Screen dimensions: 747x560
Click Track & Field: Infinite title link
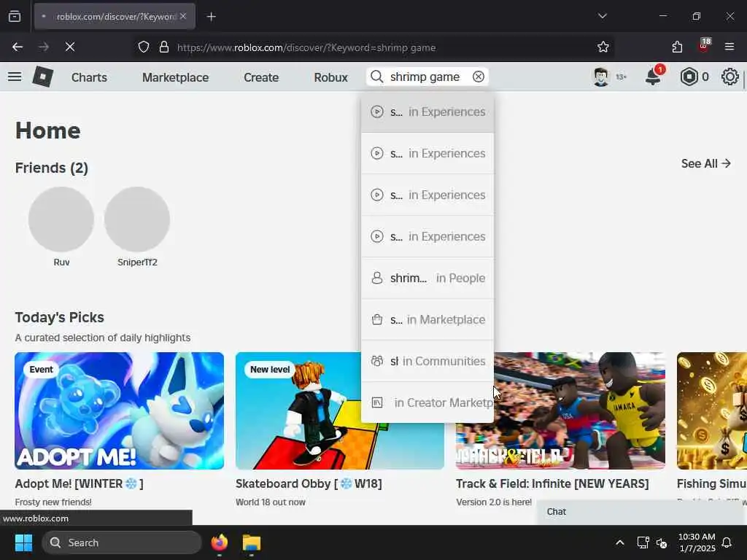(552, 484)
